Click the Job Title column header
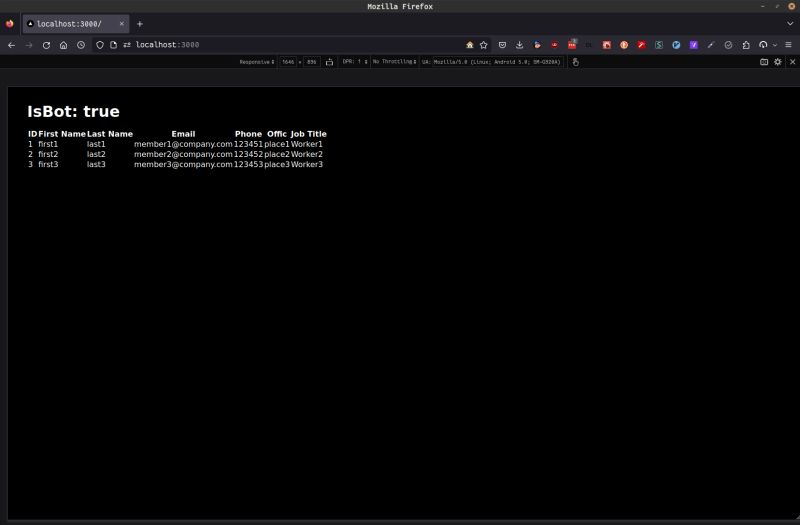Screen dimensions: 800x525 [x=309, y=134]
